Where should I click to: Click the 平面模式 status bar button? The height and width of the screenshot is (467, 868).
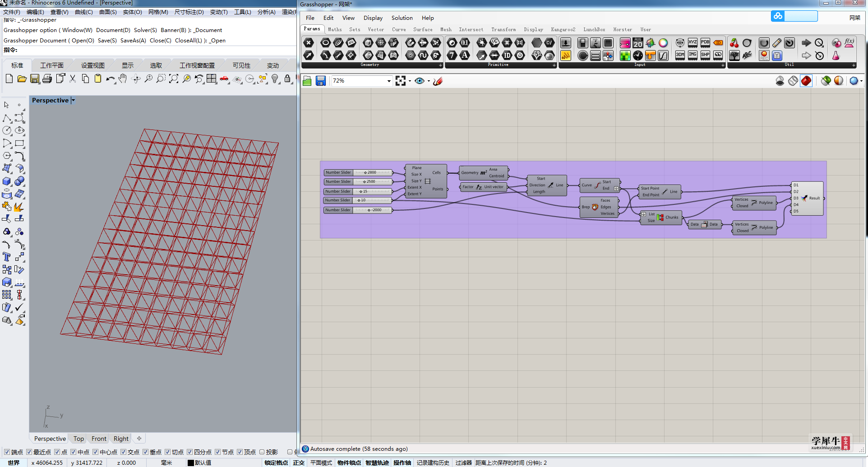click(x=321, y=462)
